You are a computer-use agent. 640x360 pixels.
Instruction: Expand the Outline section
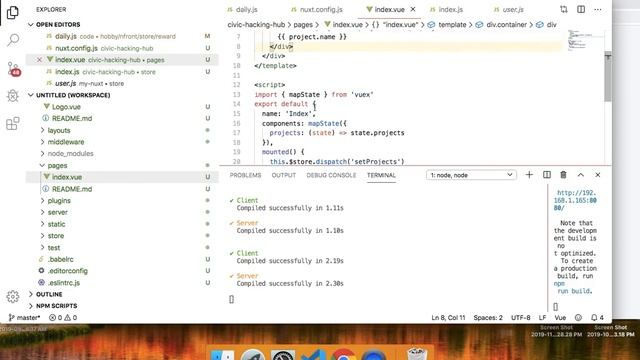(49, 294)
